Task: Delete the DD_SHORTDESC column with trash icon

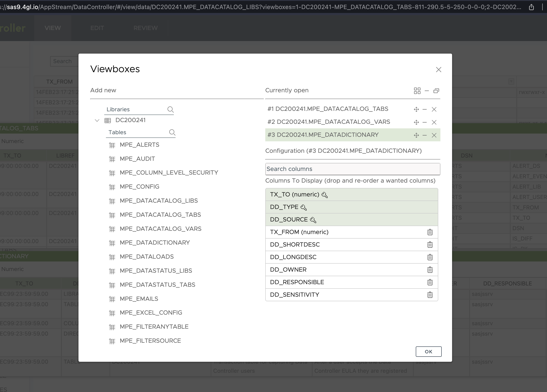Action: coord(430,245)
